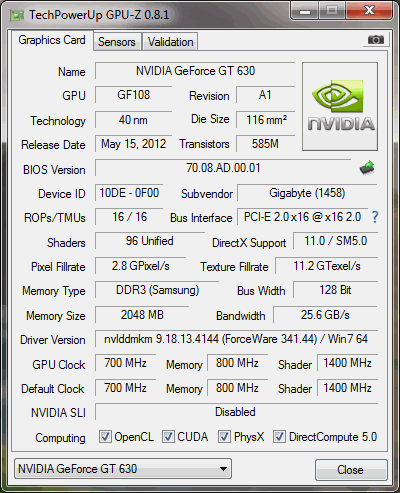Click the Technology field showing 40 nm
Viewport: 400px width, 493px height.
134,119
